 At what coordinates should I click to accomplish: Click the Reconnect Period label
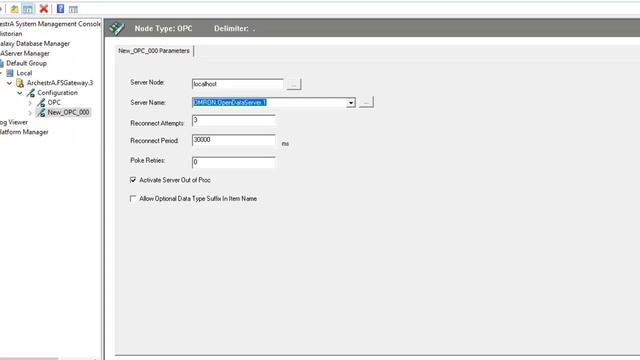(154, 141)
